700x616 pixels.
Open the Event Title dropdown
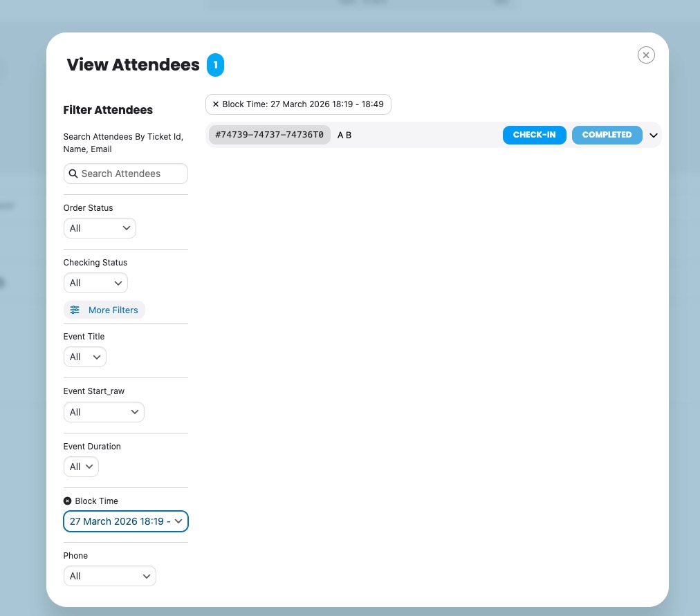(x=84, y=357)
